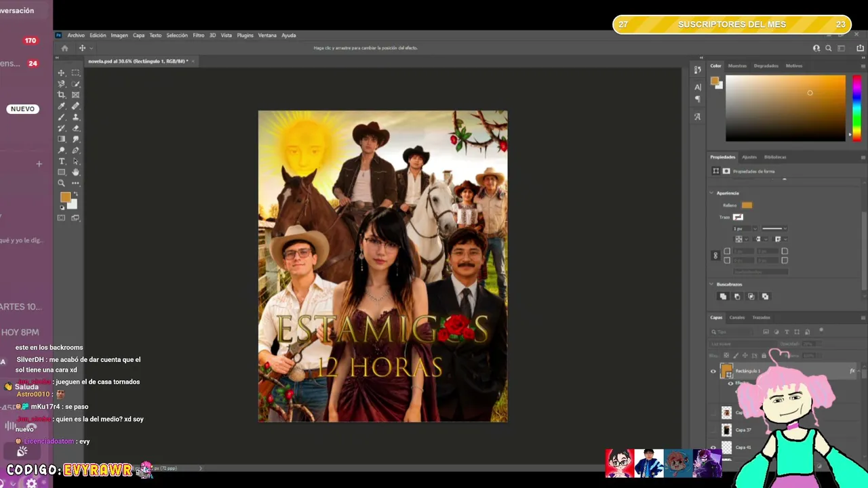
Task: Switch to the Ajustes tab
Action: pos(749,157)
